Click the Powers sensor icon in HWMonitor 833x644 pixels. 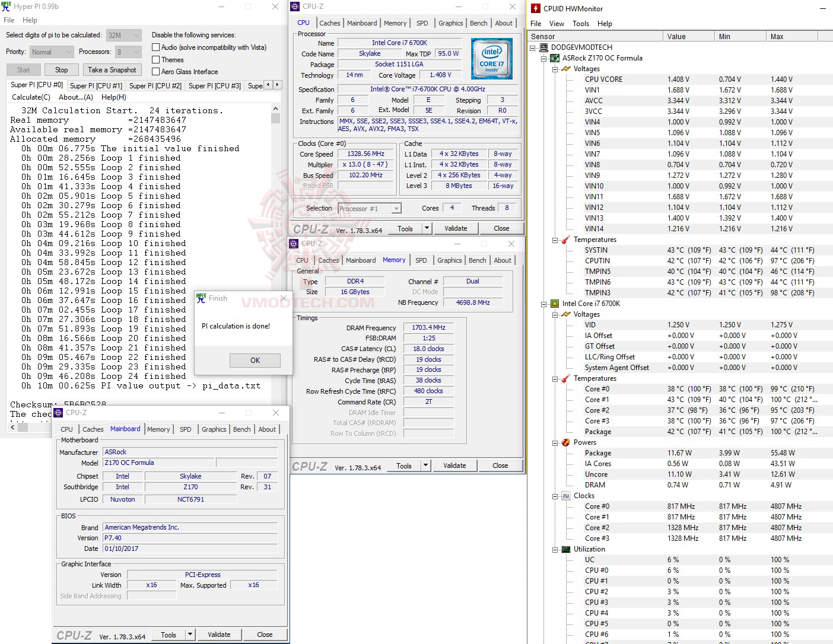(565, 442)
